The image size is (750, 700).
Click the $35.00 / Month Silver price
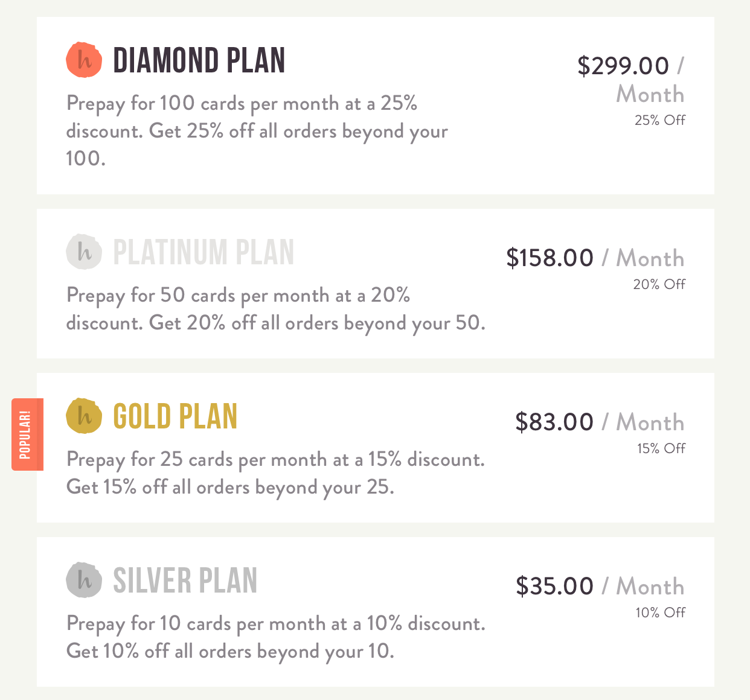pos(600,586)
